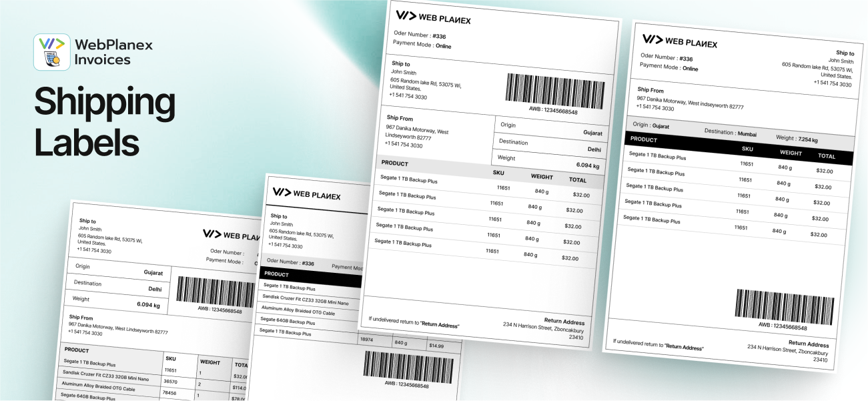The image size is (868, 401).
Task: Click the TOTAL header on the rightmost label
Action: pyautogui.click(x=826, y=156)
